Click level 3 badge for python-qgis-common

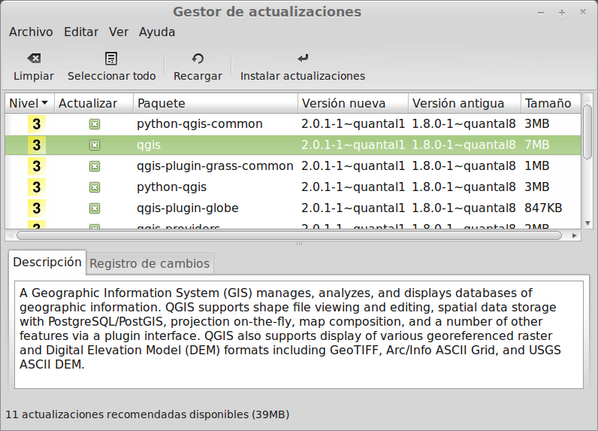coord(37,124)
